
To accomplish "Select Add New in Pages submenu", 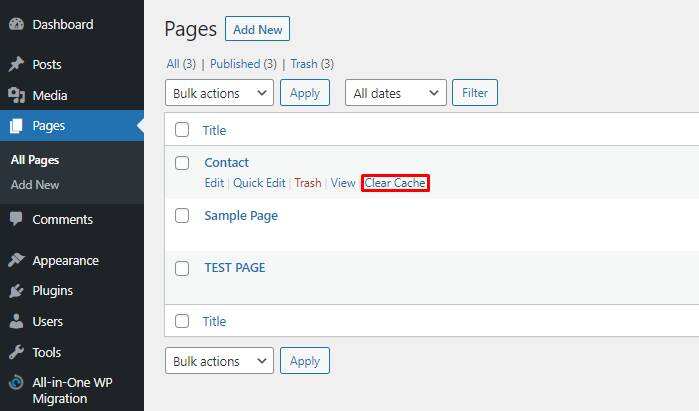I will click(35, 185).
